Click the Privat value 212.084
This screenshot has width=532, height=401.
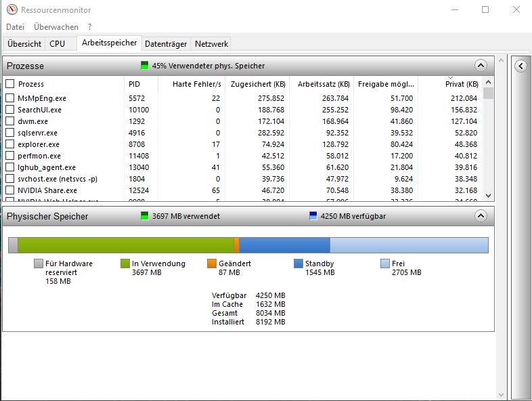point(464,98)
